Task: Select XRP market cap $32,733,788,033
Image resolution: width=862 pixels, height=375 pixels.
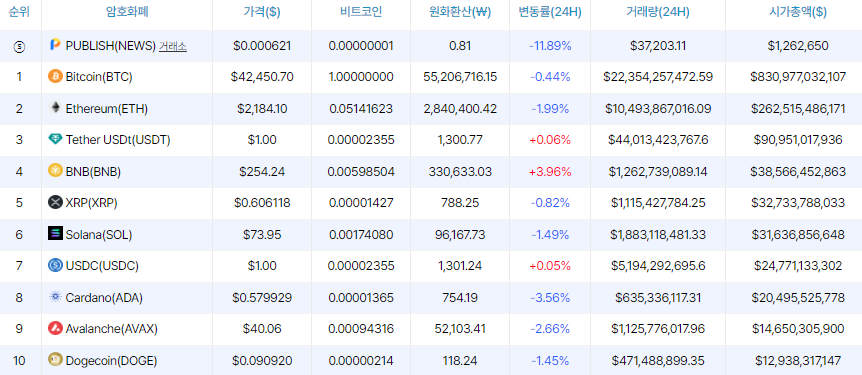Action: [798, 203]
